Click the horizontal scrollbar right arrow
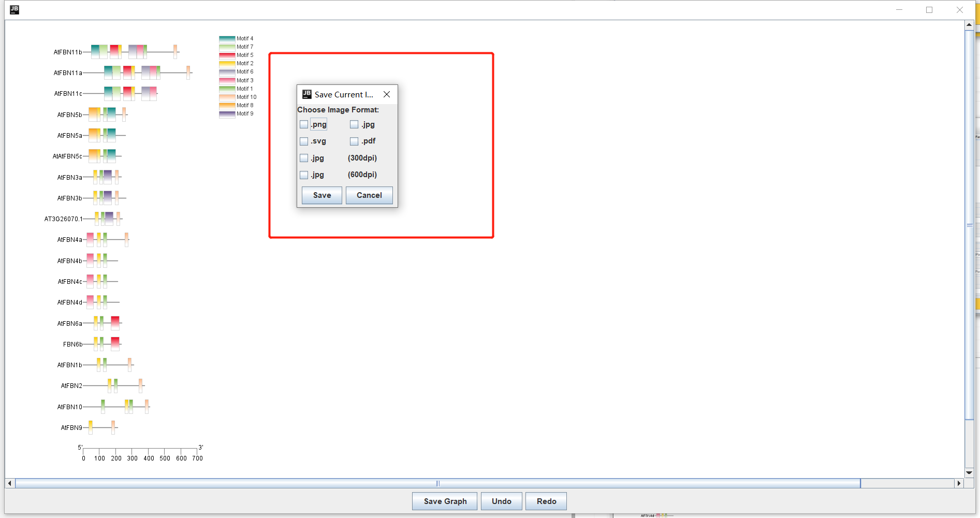Image resolution: width=980 pixels, height=518 pixels. (959, 483)
